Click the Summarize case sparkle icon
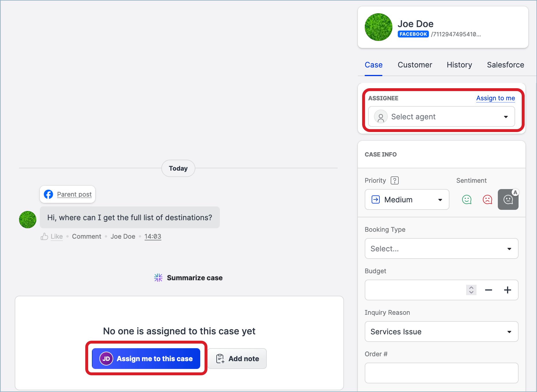The image size is (537, 392). point(158,278)
